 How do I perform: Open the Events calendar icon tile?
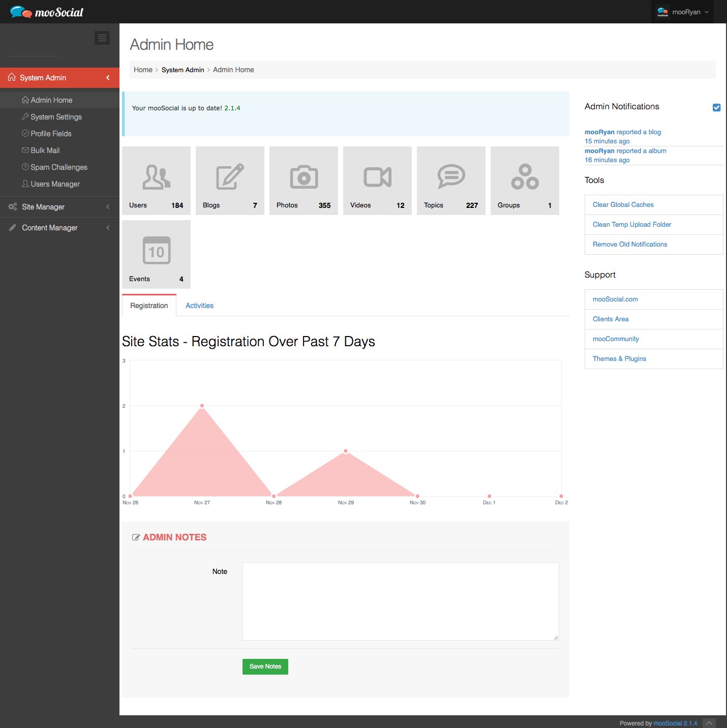[x=156, y=251]
